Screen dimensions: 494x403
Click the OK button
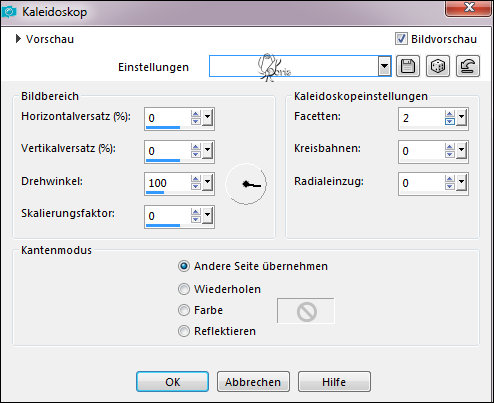coord(172,382)
